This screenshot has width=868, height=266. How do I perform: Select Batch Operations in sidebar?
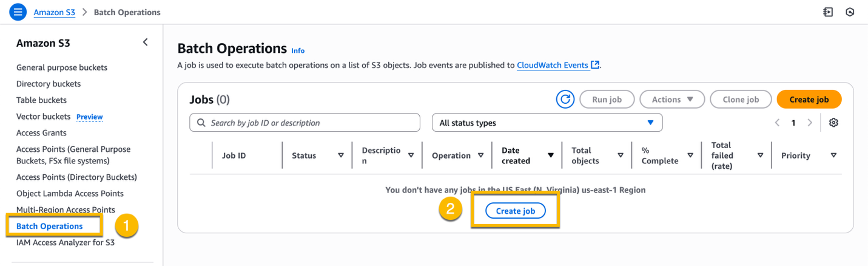[50, 226]
